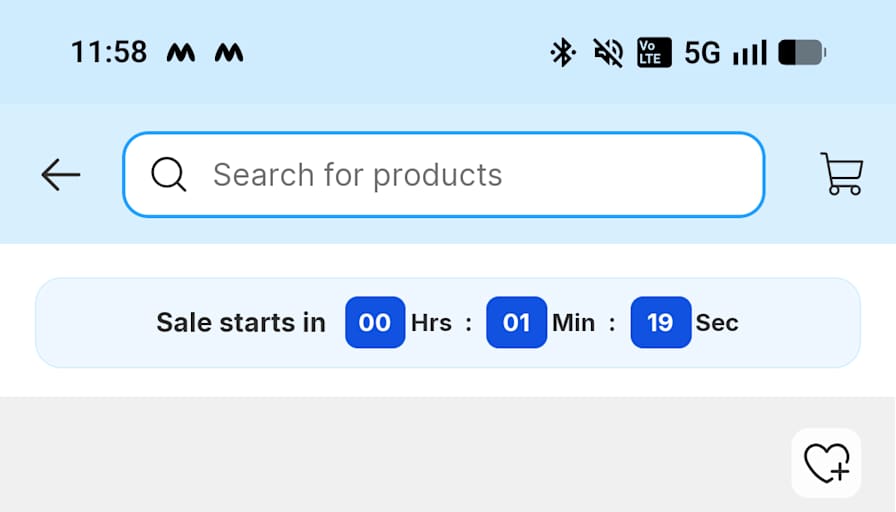The height and width of the screenshot is (512, 896).
Task: Tap the seconds countdown box showing 19
Action: pyautogui.click(x=661, y=322)
